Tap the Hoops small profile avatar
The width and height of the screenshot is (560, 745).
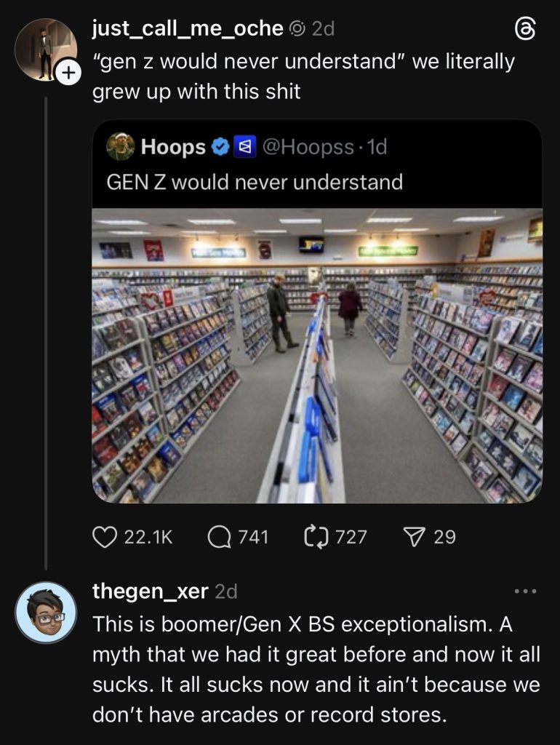[x=121, y=147]
